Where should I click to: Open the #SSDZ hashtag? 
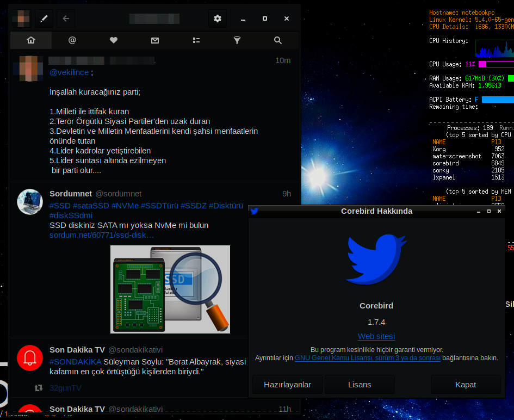[194, 206]
